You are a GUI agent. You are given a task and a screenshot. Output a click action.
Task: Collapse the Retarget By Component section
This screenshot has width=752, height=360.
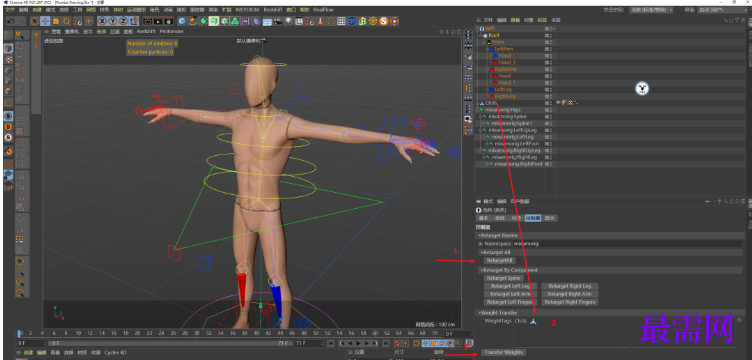click(x=482, y=270)
